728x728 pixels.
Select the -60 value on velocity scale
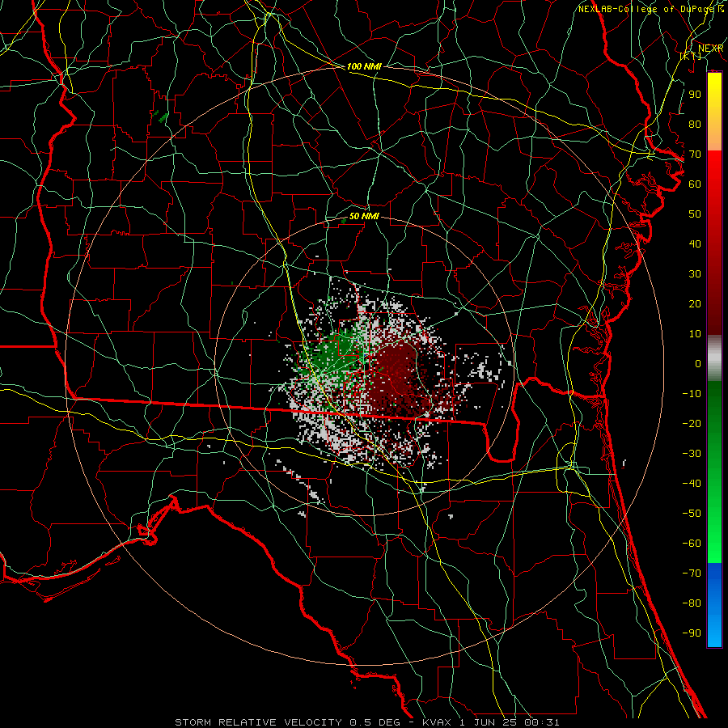pos(692,544)
